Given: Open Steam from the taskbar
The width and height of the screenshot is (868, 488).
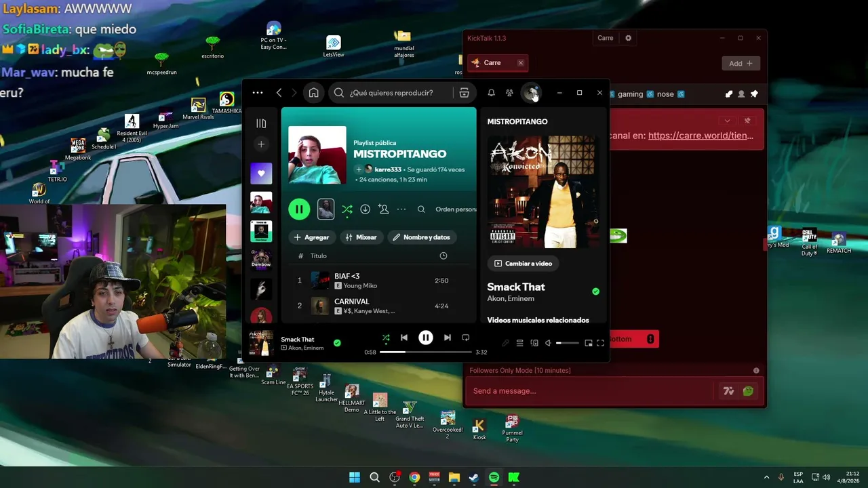Looking at the screenshot, I should [x=474, y=477].
